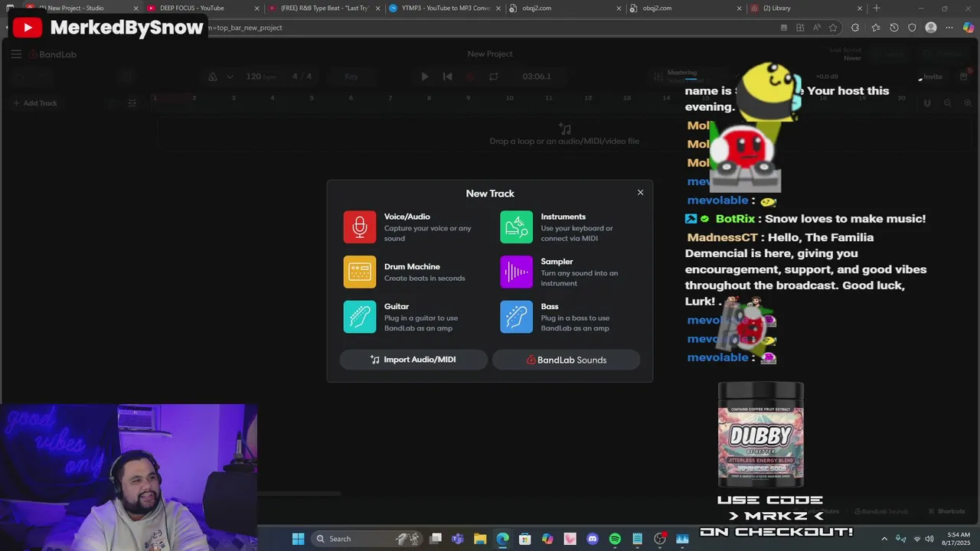The image size is (980, 551).
Task: Open track list settings icon beside Add Track
Action: click(132, 103)
